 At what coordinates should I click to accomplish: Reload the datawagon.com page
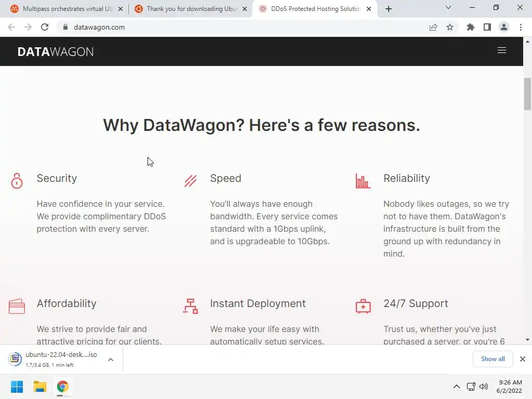(45, 27)
